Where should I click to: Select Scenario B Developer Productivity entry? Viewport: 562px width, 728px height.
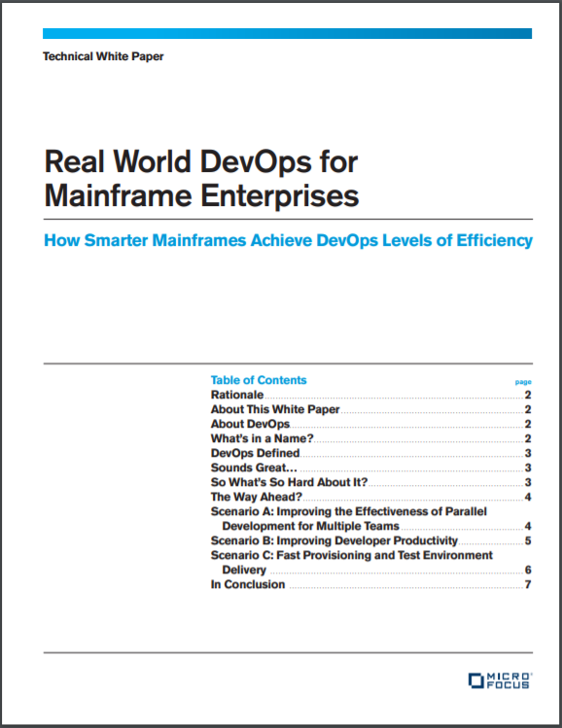pyautogui.click(x=370, y=540)
